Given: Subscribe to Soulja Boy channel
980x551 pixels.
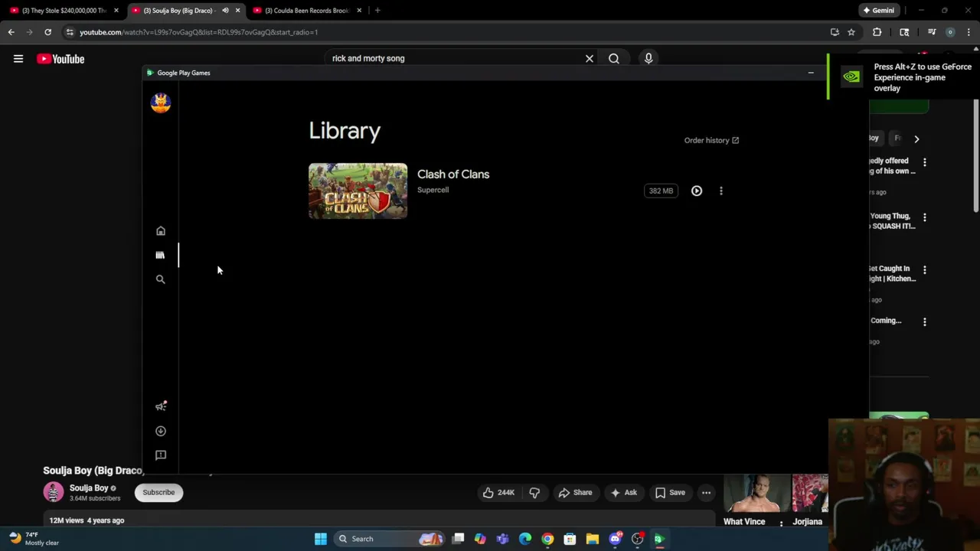Looking at the screenshot, I should tap(158, 492).
